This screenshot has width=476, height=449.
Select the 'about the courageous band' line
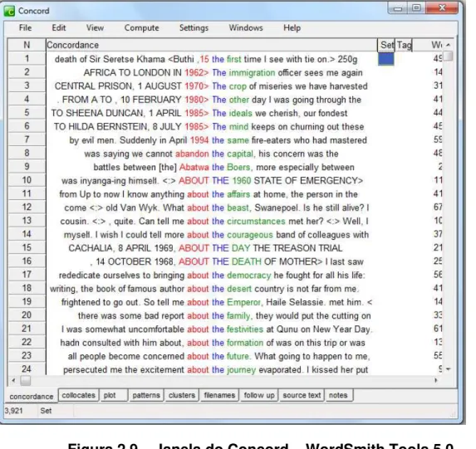pyautogui.click(x=212, y=235)
